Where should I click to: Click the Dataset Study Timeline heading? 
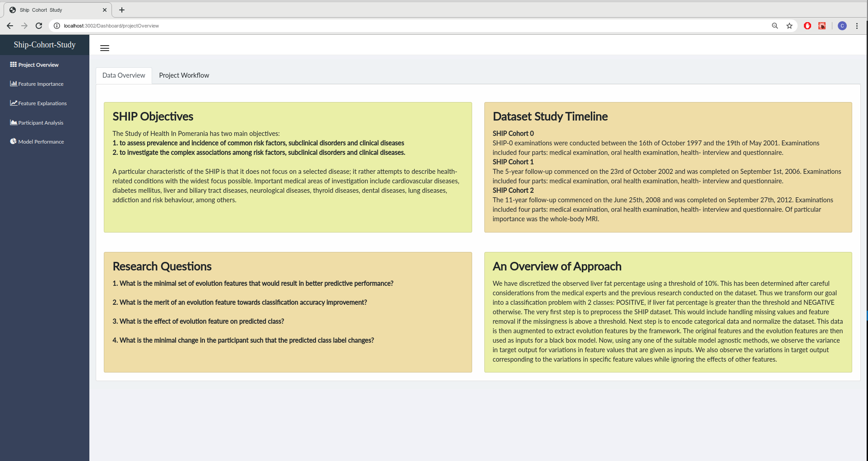click(x=550, y=116)
